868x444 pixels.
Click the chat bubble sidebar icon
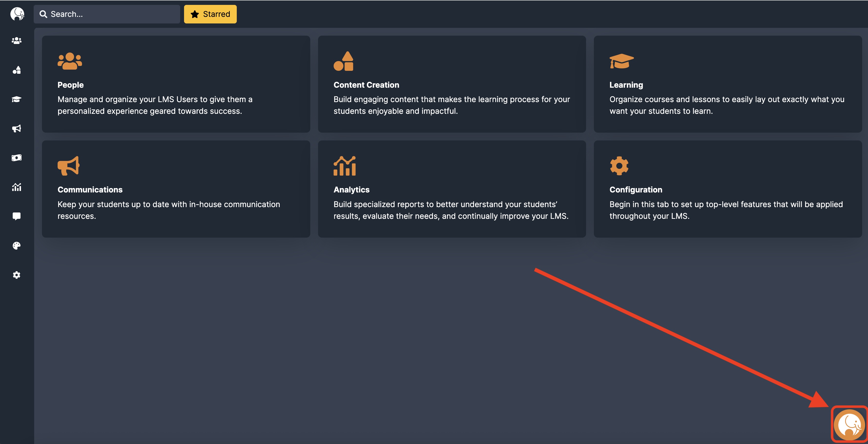(17, 216)
